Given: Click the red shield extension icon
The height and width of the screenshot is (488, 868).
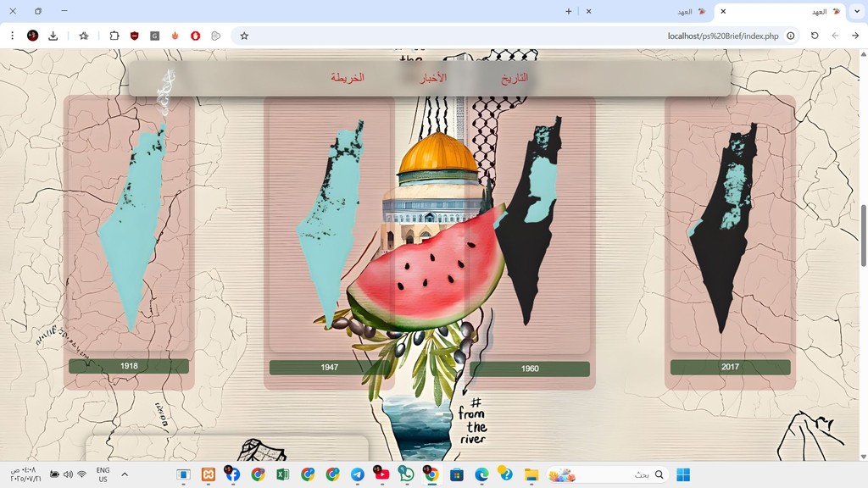Looking at the screenshot, I should click(x=135, y=36).
